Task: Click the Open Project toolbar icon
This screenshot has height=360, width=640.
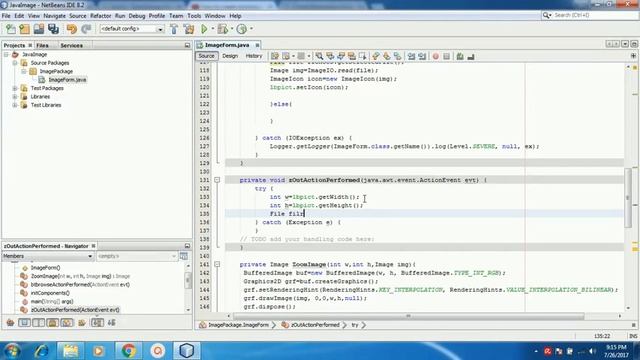Action: [x=39, y=29]
